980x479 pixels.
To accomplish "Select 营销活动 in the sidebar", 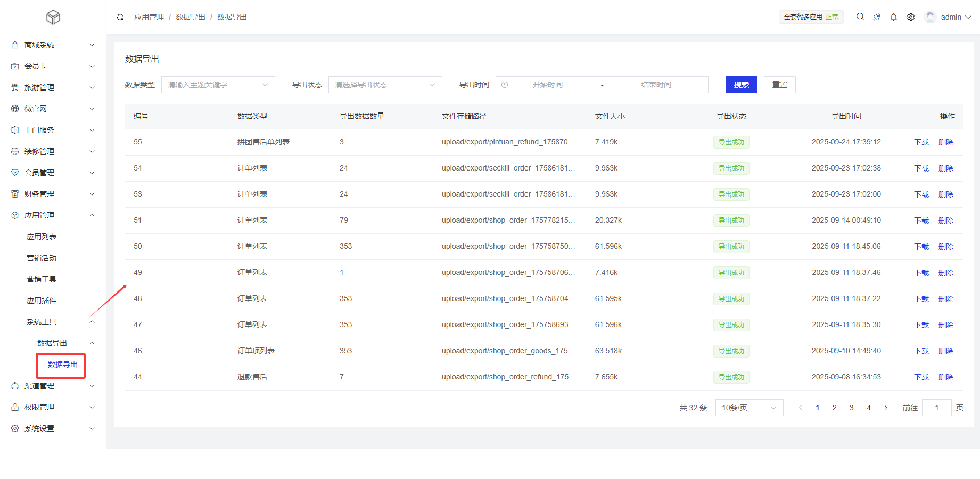I will (x=42, y=258).
